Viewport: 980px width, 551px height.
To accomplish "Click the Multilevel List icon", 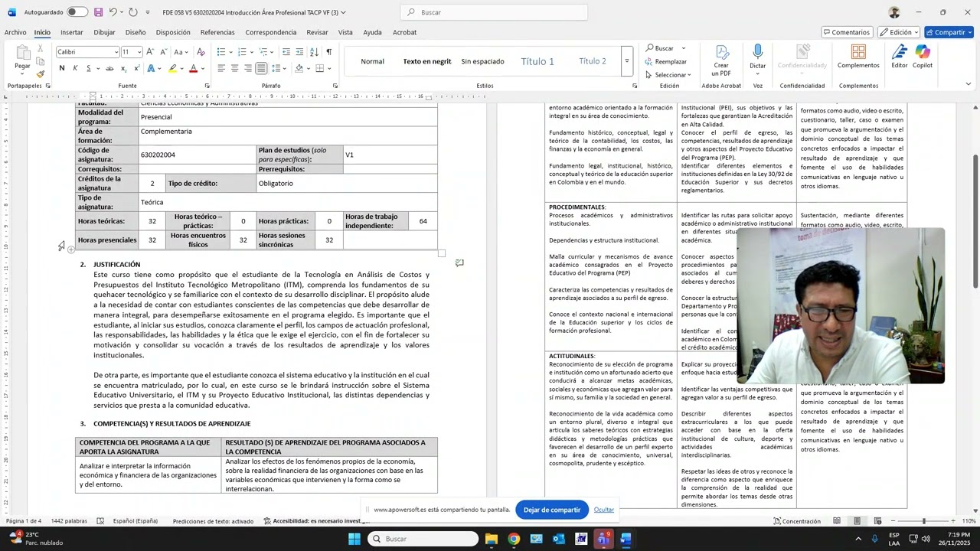I will 263,52.
